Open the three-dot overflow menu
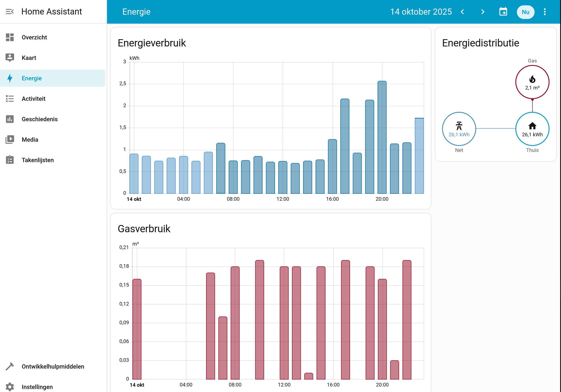The height and width of the screenshot is (392, 561). pyautogui.click(x=544, y=12)
